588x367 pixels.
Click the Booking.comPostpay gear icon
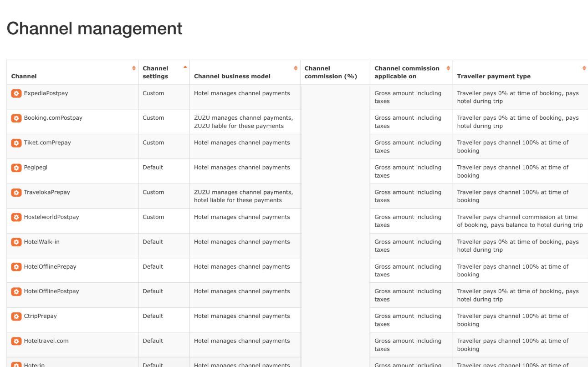pos(16,118)
